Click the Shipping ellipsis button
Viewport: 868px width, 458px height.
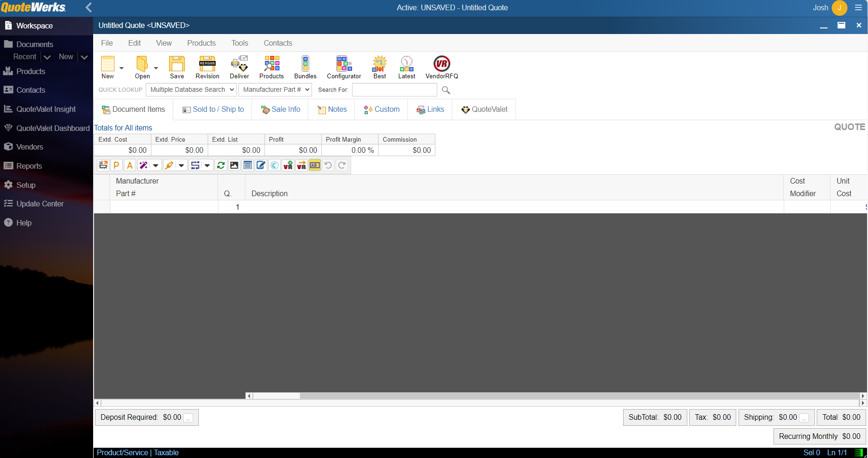click(x=804, y=418)
